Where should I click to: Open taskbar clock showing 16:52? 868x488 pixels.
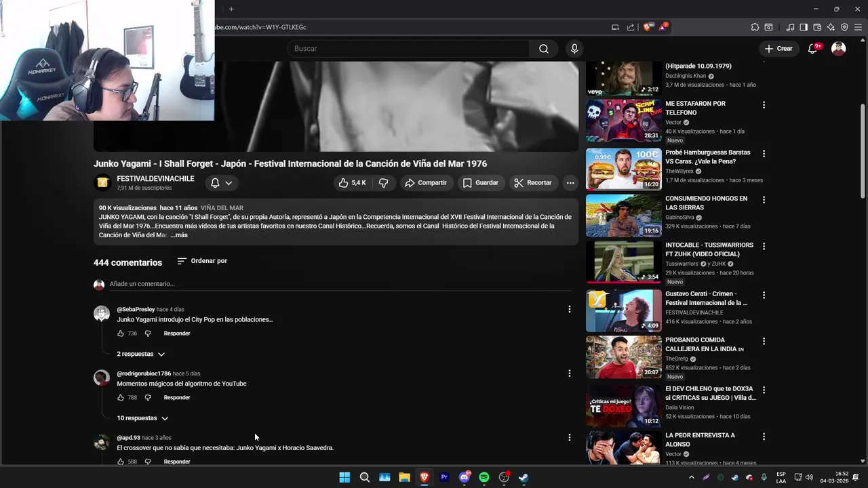point(835,477)
